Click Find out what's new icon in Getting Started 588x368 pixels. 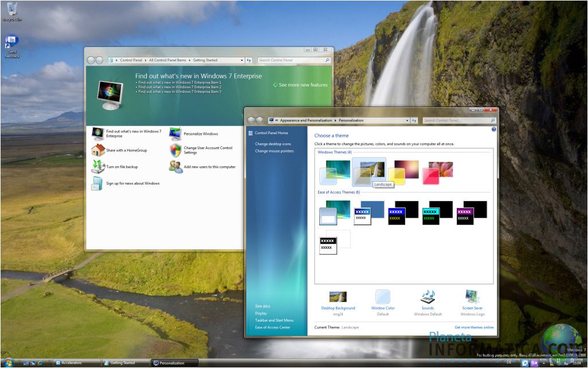(x=98, y=133)
